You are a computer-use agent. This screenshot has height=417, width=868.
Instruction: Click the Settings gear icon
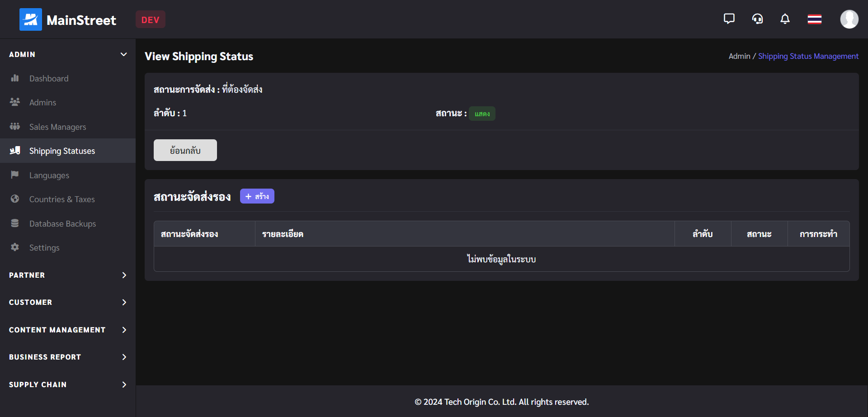15,247
